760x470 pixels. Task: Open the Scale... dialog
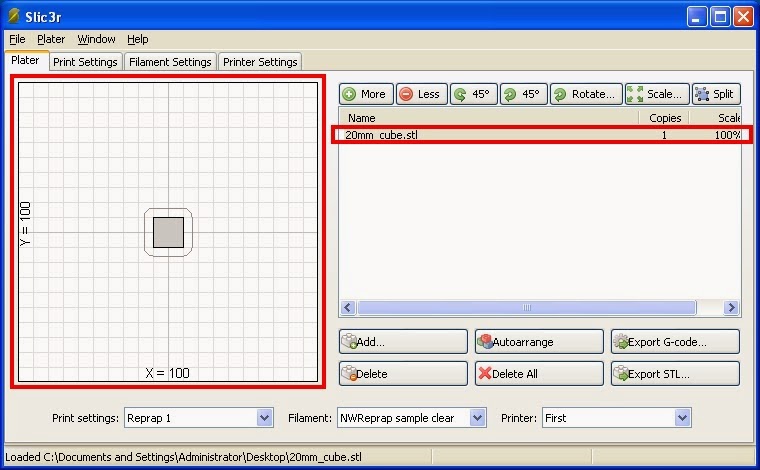click(x=657, y=94)
